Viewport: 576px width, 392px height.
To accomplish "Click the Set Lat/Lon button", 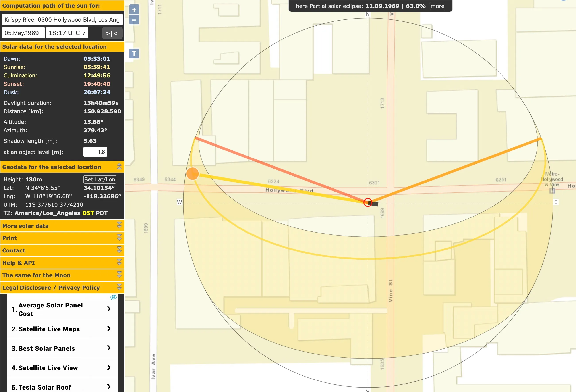I will tap(100, 179).
